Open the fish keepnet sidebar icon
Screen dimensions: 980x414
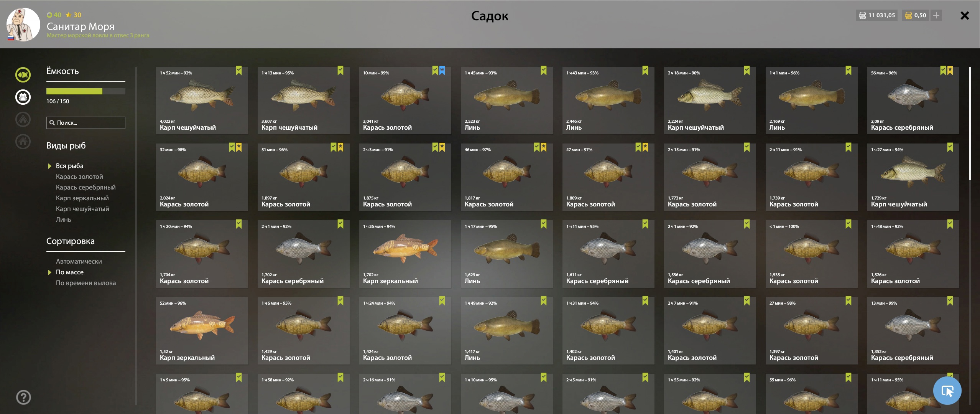[x=23, y=75]
